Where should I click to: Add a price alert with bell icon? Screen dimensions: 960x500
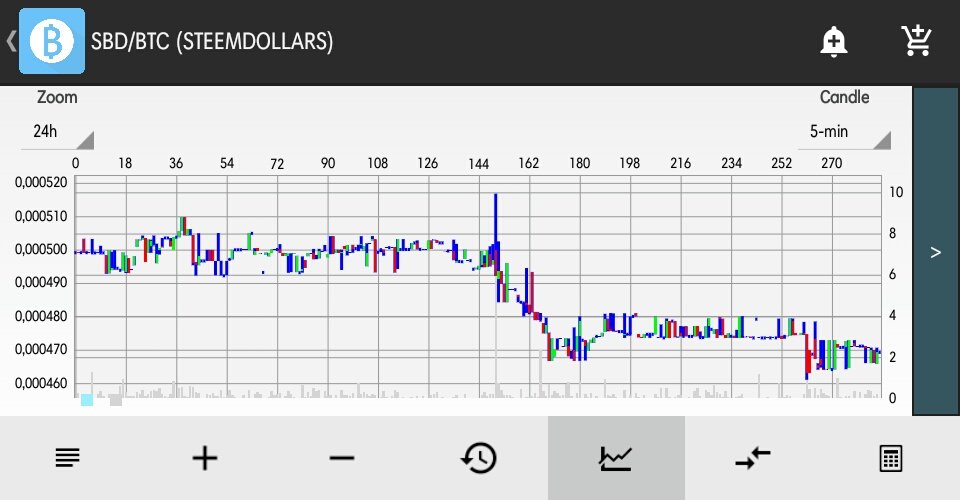[833, 42]
